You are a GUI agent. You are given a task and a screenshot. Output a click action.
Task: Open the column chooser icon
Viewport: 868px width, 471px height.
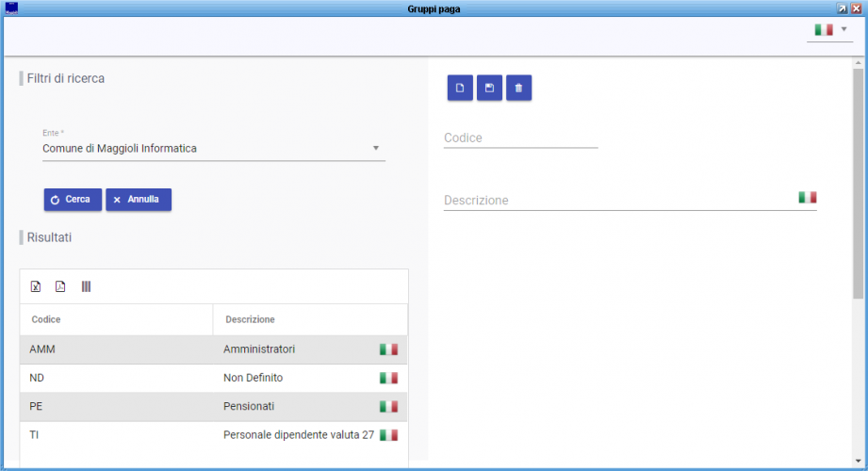[86, 286]
